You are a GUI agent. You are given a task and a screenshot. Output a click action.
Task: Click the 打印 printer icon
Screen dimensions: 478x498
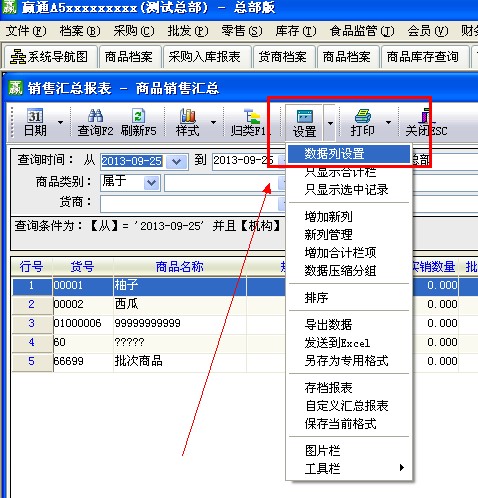[362, 116]
